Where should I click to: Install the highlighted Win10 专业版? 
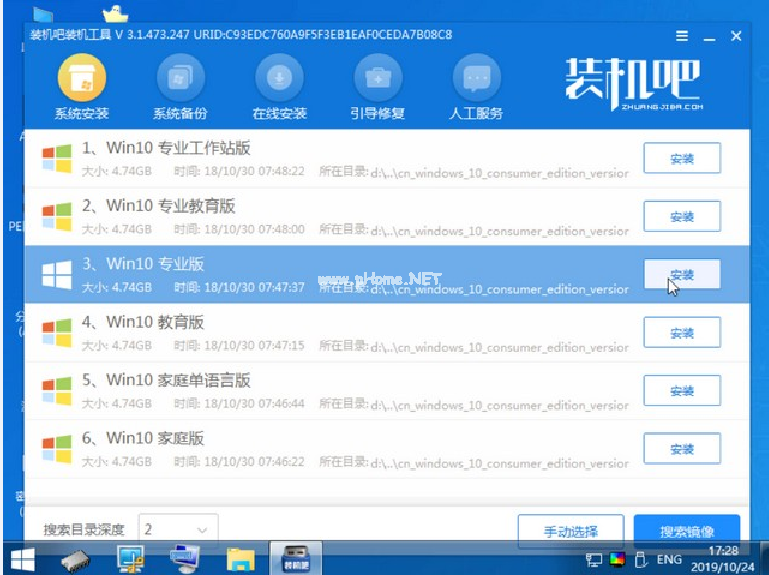coord(681,274)
